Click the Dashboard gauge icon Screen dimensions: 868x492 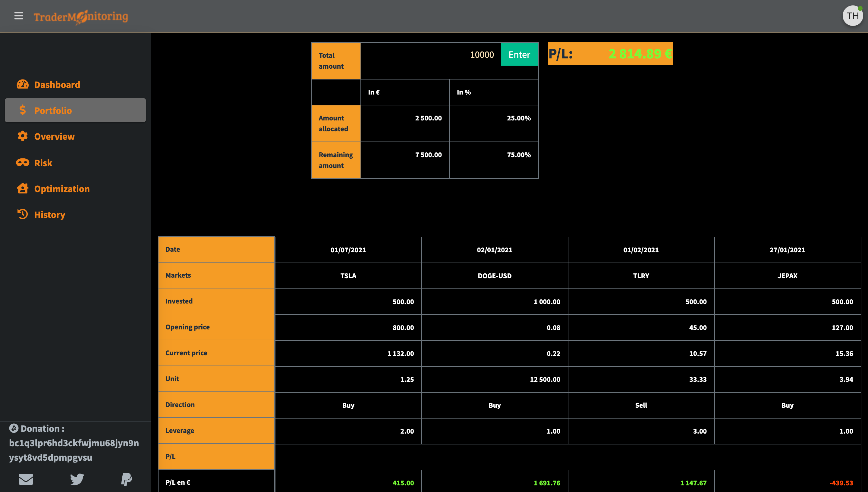pos(23,84)
